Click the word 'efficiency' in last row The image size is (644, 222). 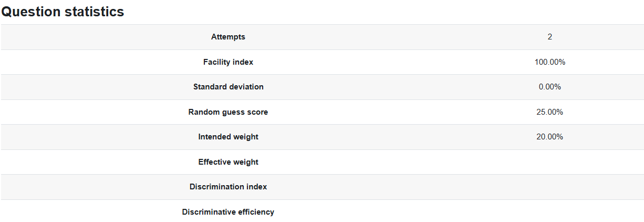tap(255, 212)
